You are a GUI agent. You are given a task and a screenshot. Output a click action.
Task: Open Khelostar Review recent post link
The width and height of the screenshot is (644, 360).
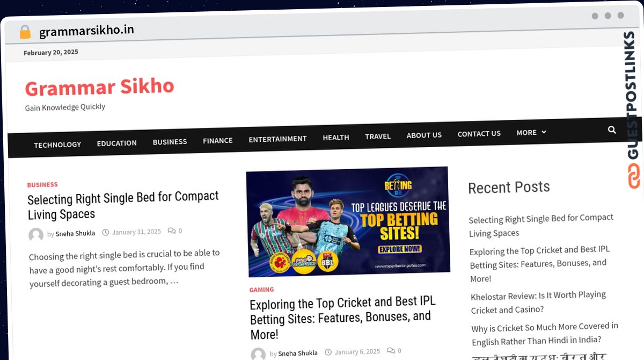coord(538,302)
